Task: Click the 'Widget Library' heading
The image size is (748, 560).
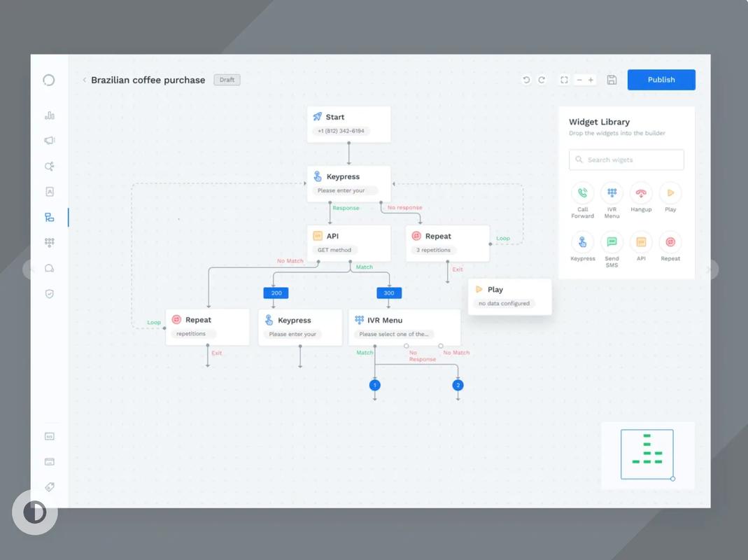Action: coord(599,122)
